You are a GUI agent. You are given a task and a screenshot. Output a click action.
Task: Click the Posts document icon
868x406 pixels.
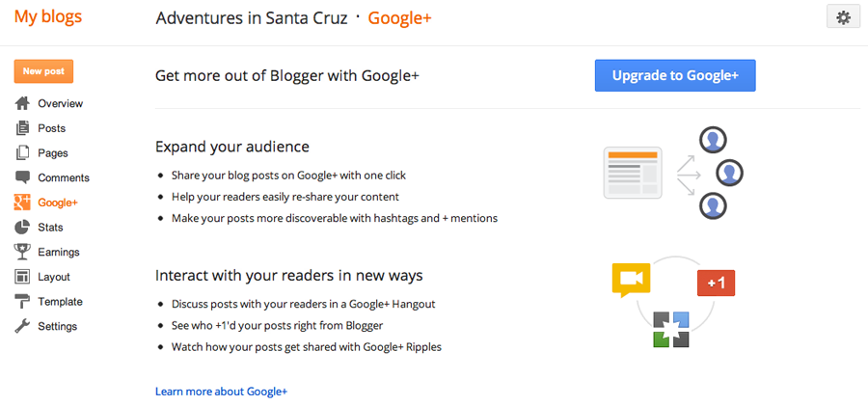[x=22, y=128]
